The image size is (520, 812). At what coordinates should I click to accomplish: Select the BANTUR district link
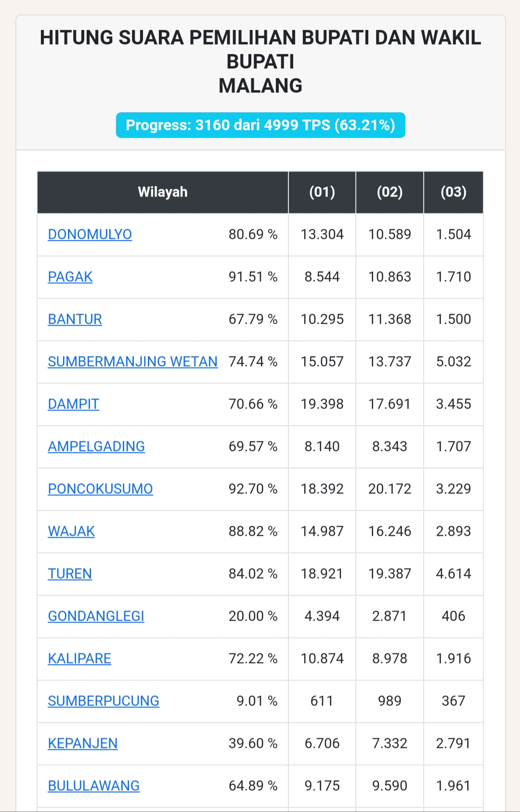75,319
